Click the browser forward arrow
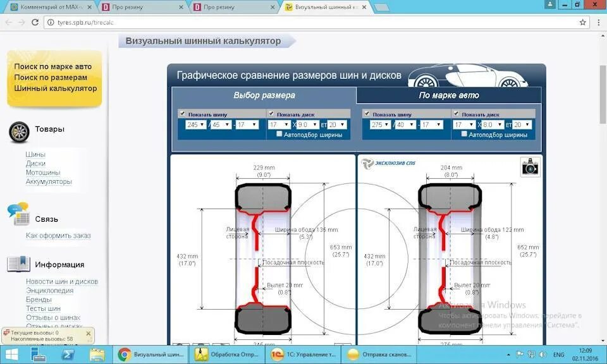Screen dimensions: 607x364 21,23
